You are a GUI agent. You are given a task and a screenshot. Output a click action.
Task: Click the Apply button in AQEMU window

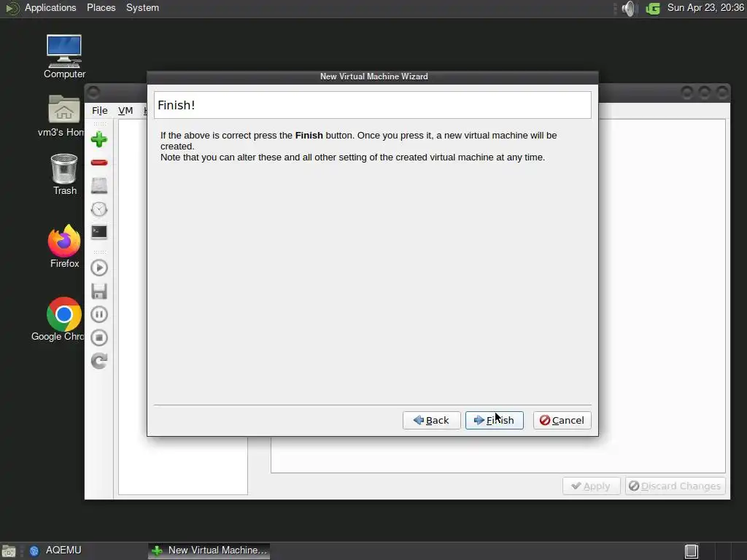pos(591,486)
